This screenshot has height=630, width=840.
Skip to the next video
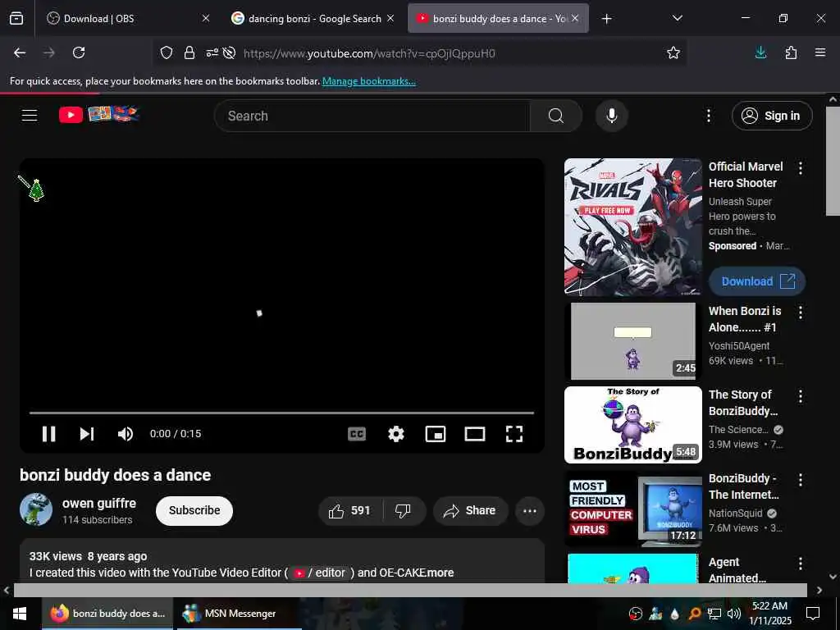[x=87, y=433]
